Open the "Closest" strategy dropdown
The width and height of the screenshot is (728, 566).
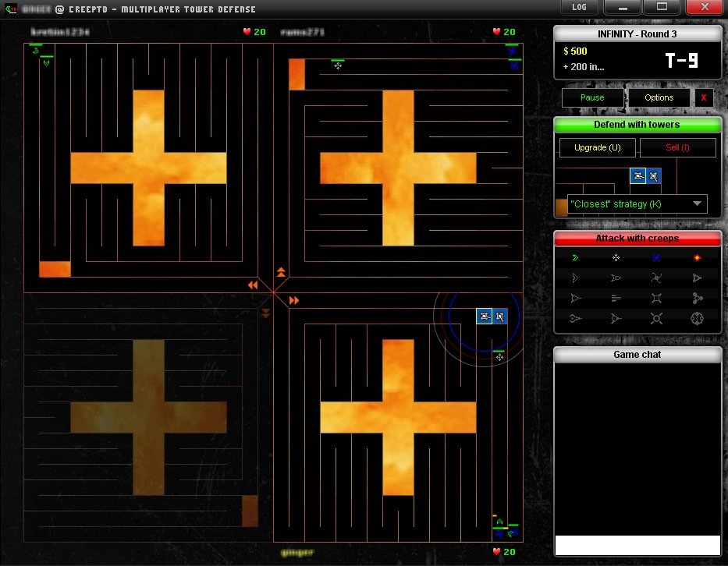637,204
